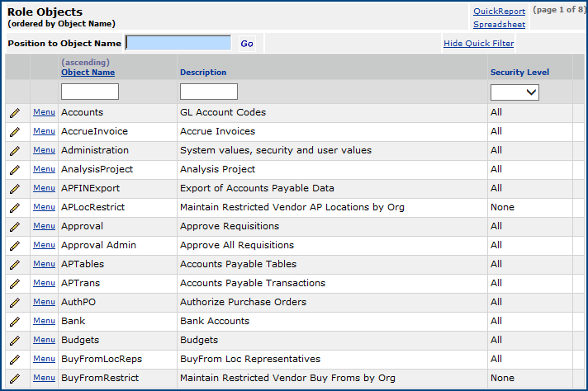The image size is (588, 391).
Task: Click the Go button
Action: coord(247,44)
